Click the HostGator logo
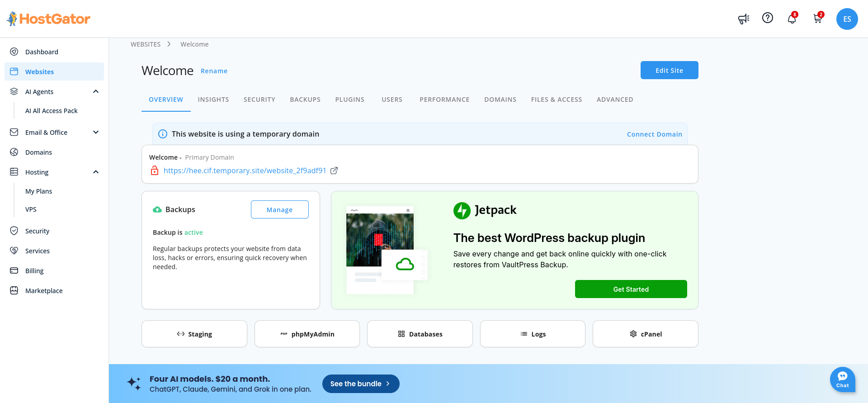 pos(49,19)
